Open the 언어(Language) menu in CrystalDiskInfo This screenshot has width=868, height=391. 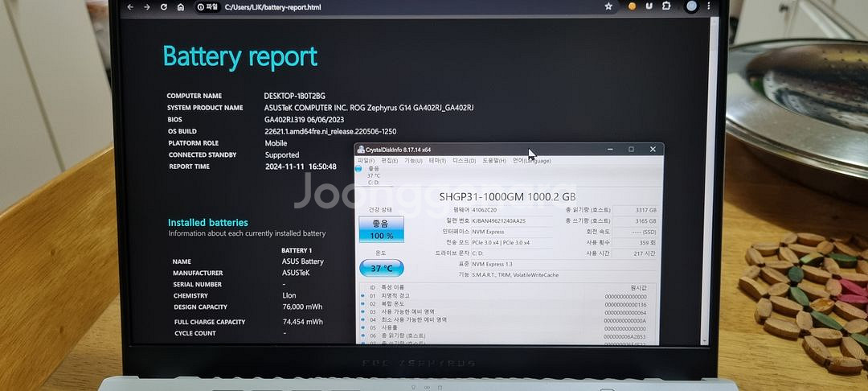click(x=531, y=161)
